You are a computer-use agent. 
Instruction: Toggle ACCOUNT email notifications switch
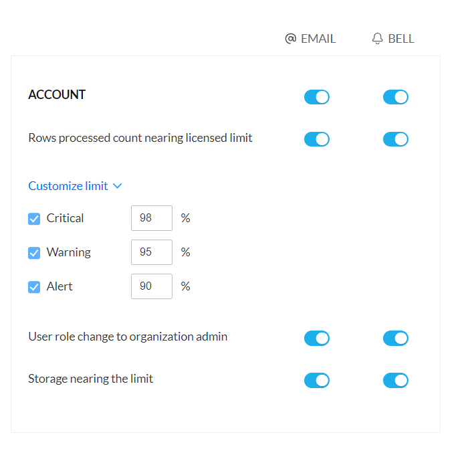(x=317, y=97)
